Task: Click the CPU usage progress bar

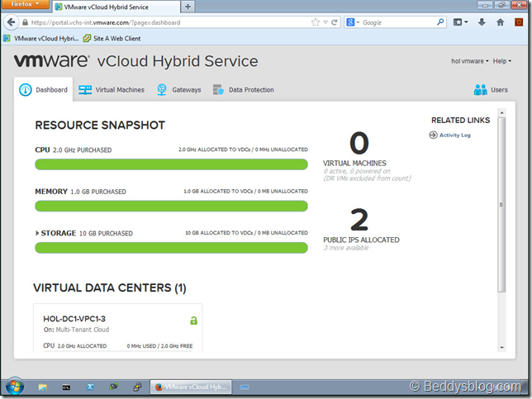Action: click(x=171, y=164)
